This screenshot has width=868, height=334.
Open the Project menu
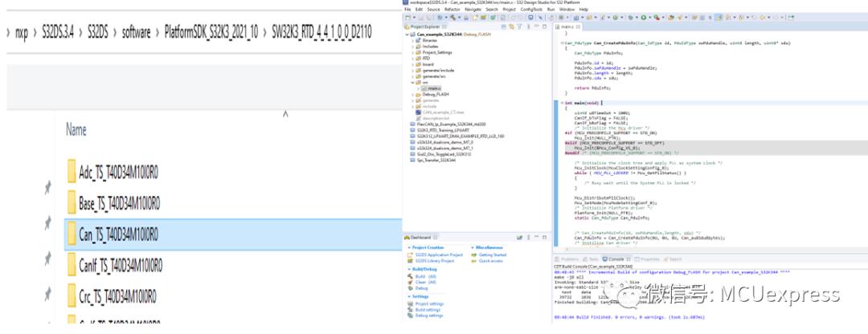pyautogui.click(x=509, y=10)
